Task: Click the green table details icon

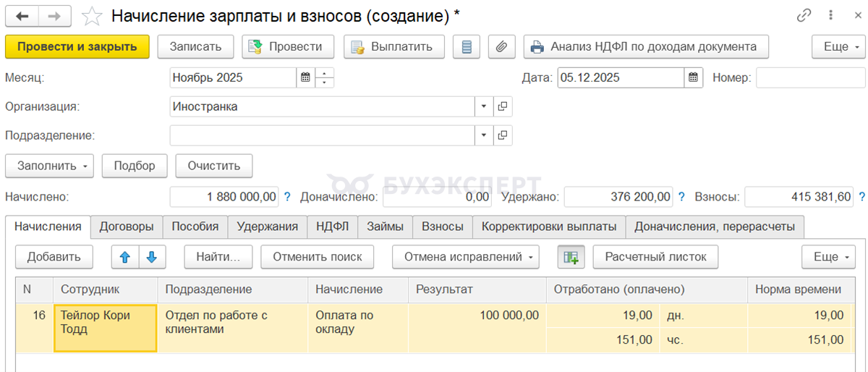Action: [571, 256]
